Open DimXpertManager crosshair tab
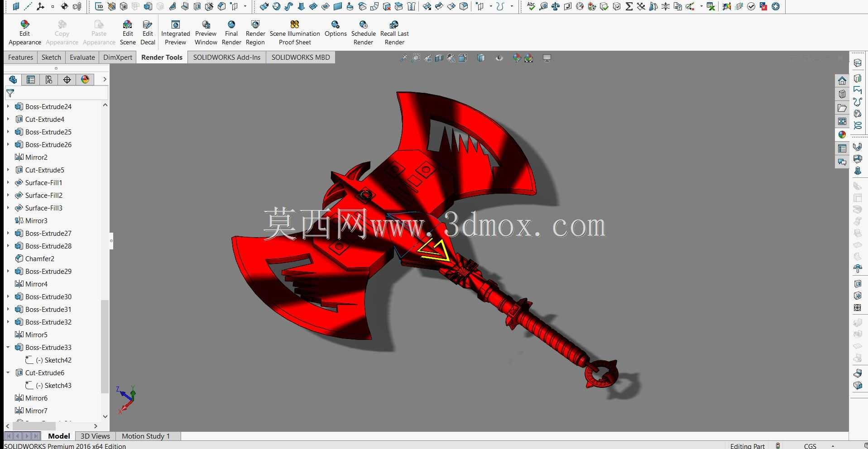Viewport: 868px width, 449px height. pos(67,80)
